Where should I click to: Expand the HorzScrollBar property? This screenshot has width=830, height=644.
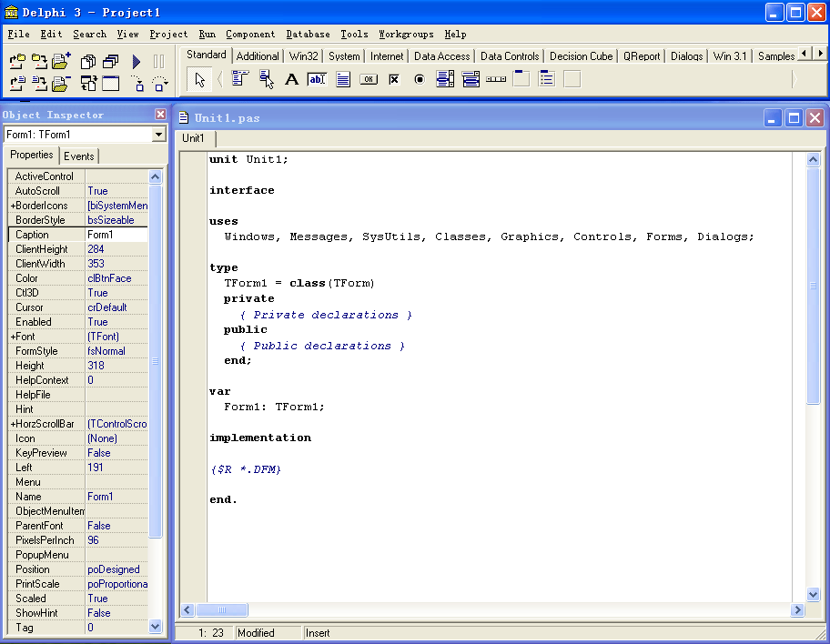[13, 424]
